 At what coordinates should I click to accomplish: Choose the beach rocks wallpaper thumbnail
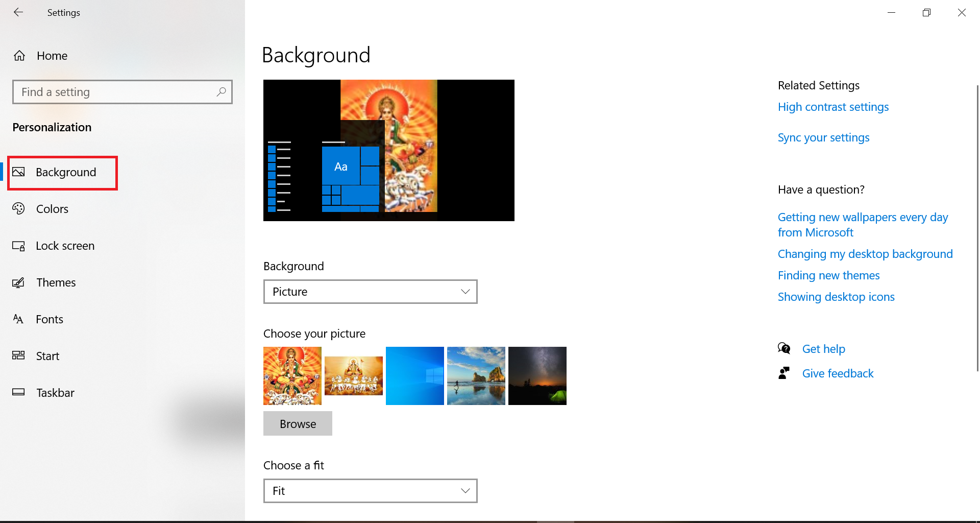pyautogui.click(x=476, y=376)
